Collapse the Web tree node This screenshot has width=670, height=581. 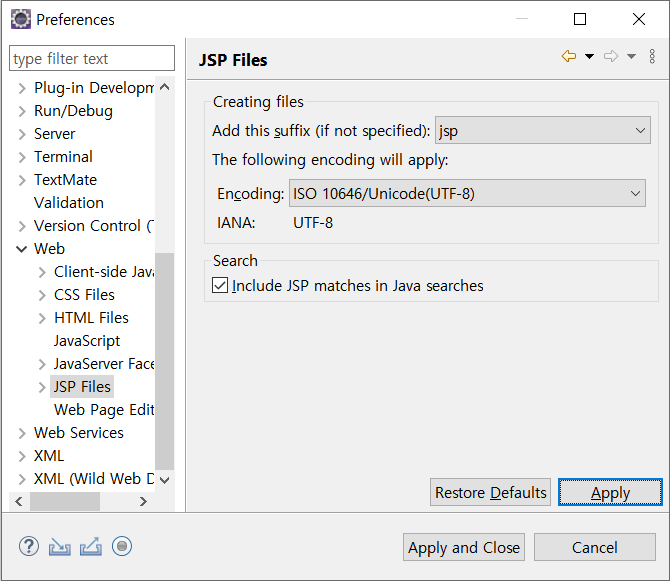pos(21,249)
